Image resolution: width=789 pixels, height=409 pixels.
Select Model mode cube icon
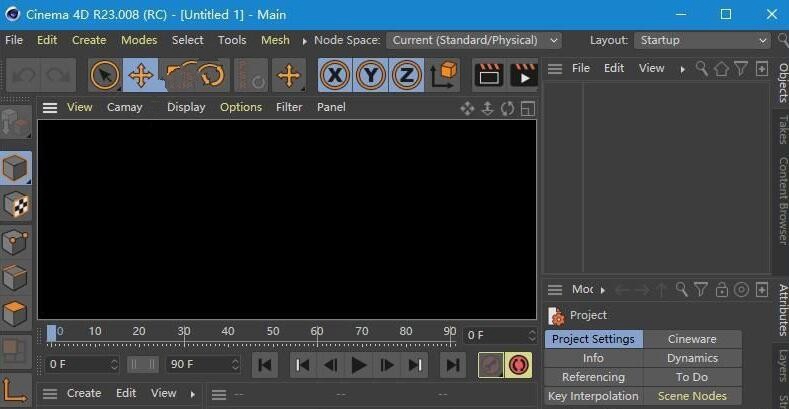(x=15, y=168)
